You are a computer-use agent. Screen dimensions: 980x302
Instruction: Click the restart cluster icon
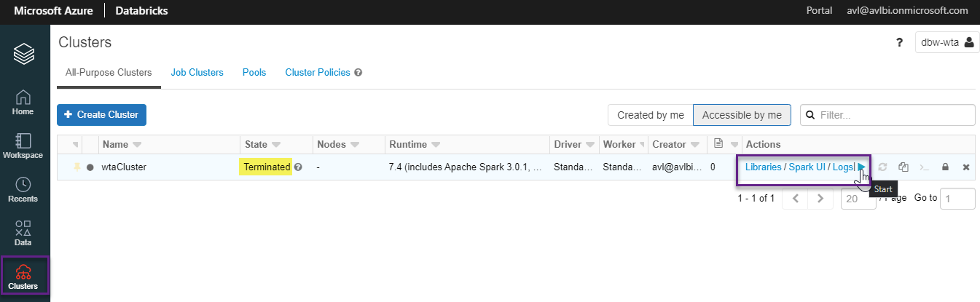coord(882,167)
